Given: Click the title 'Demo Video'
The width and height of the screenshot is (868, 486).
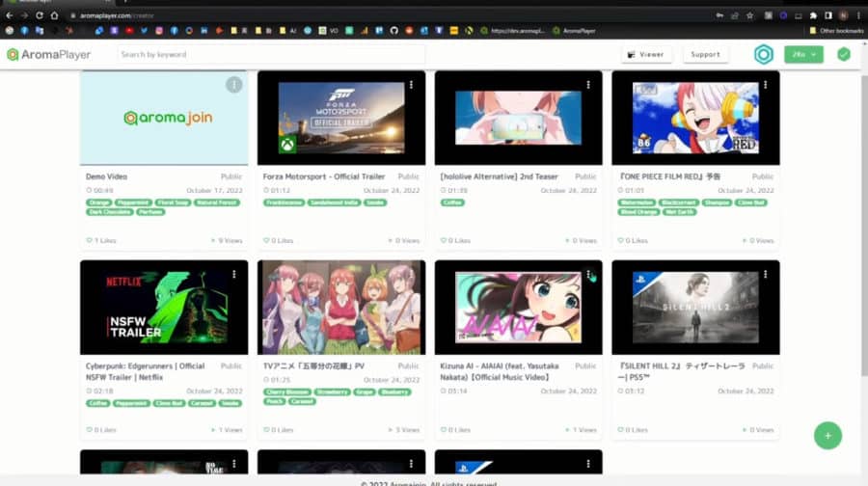Looking at the screenshot, I should click(106, 176).
